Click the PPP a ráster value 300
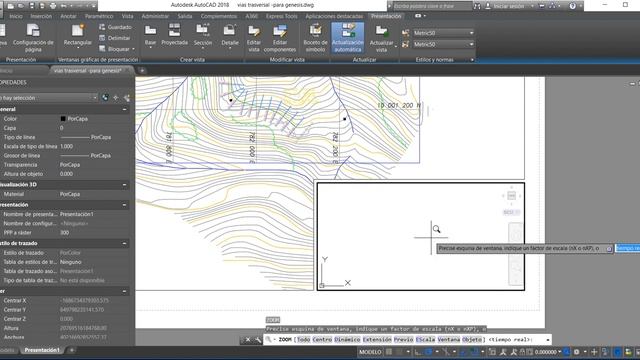The width and height of the screenshot is (640, 360). (64, 233)
